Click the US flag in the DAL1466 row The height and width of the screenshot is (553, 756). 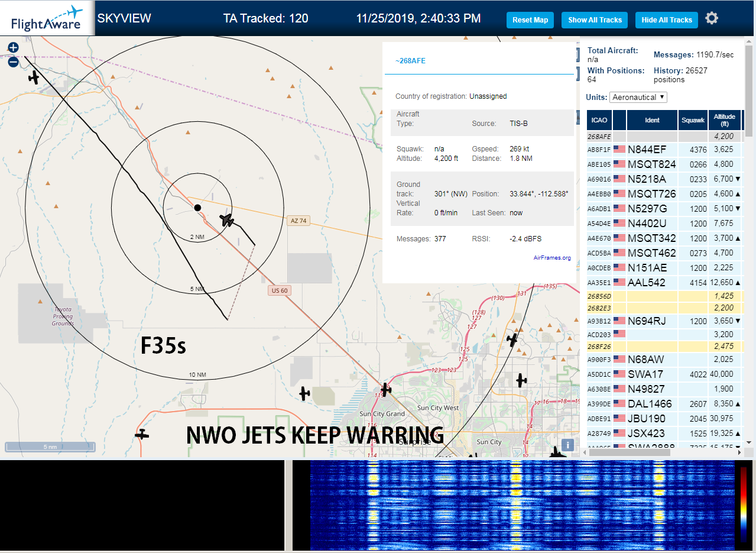pos(619,403)
